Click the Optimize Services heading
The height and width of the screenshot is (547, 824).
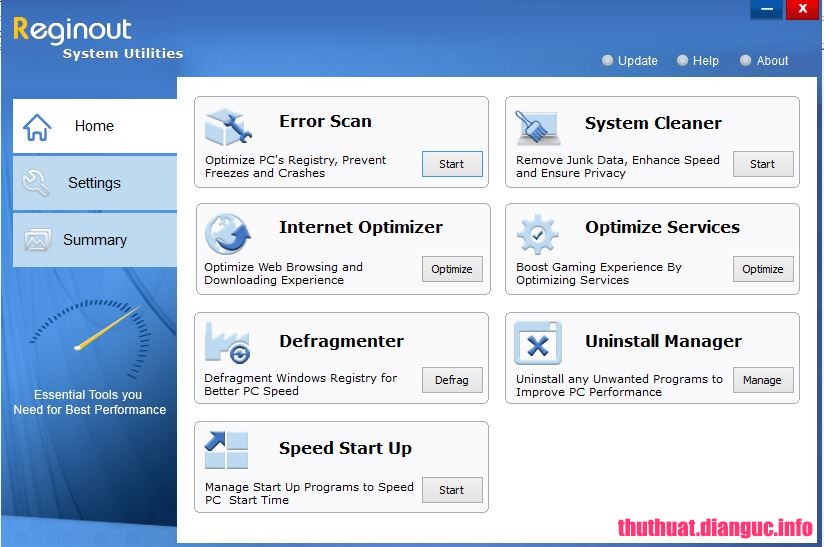(662, 227)
